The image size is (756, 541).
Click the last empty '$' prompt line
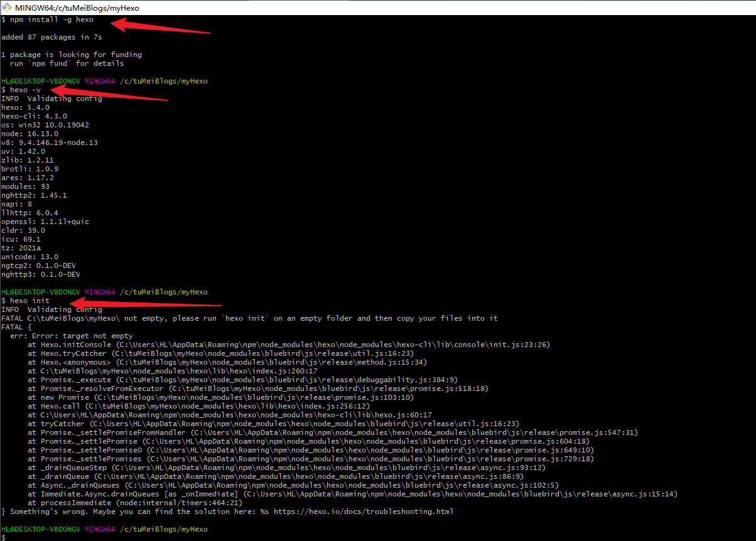pyautogui.click(x=3, y=537)
